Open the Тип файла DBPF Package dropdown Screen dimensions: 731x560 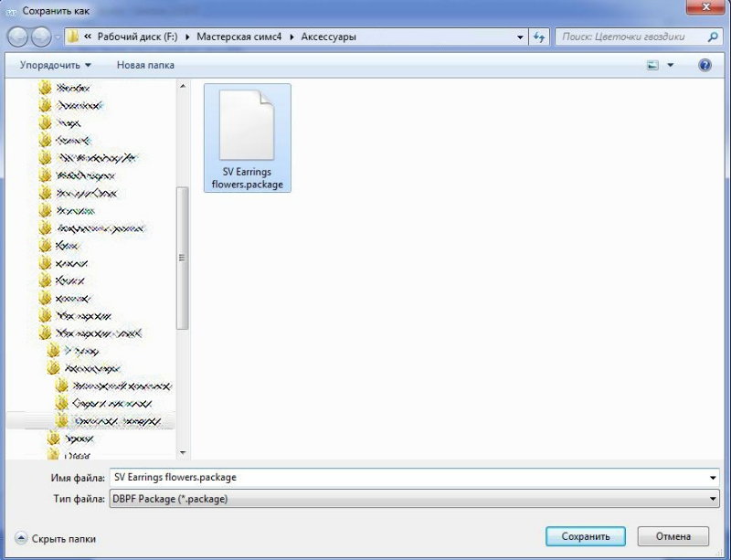[713, 499]
